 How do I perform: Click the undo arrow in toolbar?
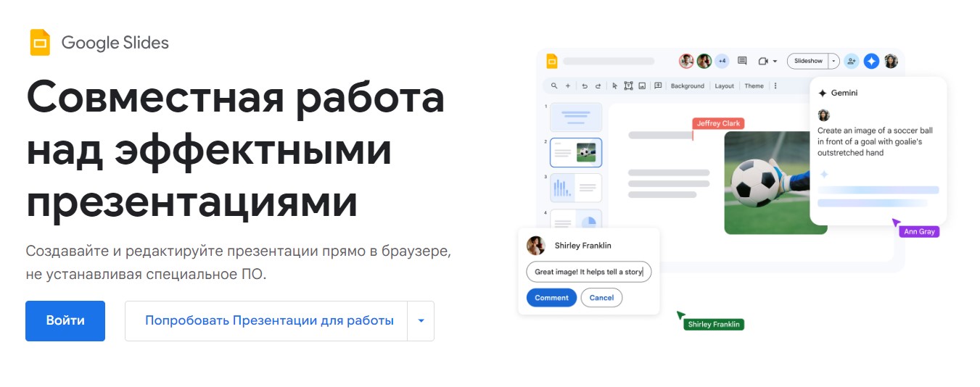click(x=585, y=86)
